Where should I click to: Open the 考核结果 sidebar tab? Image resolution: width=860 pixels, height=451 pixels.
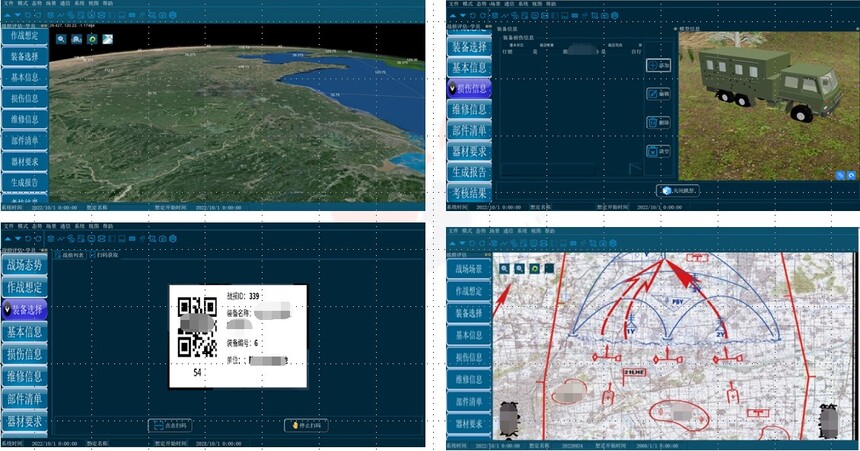pos(469,193)
